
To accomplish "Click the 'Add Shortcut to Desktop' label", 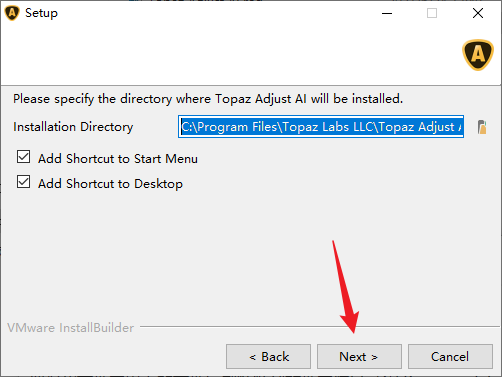I will (110, 184).
